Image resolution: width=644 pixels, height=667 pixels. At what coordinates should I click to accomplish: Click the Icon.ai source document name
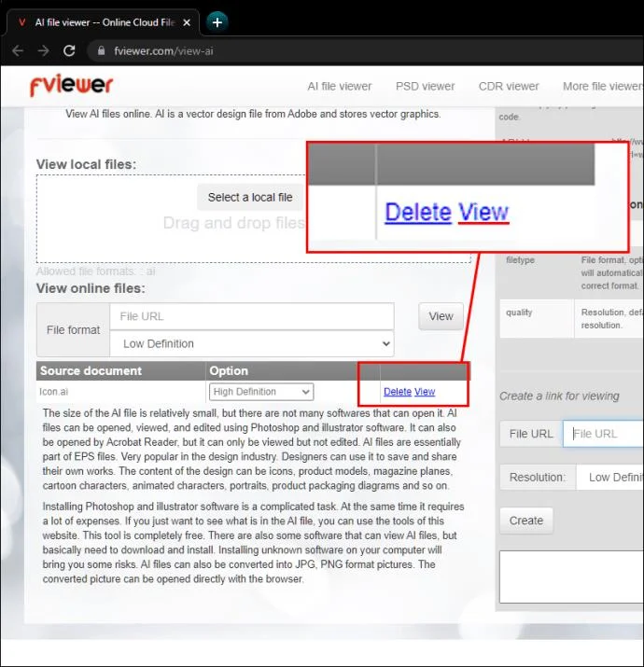point(53,392)
